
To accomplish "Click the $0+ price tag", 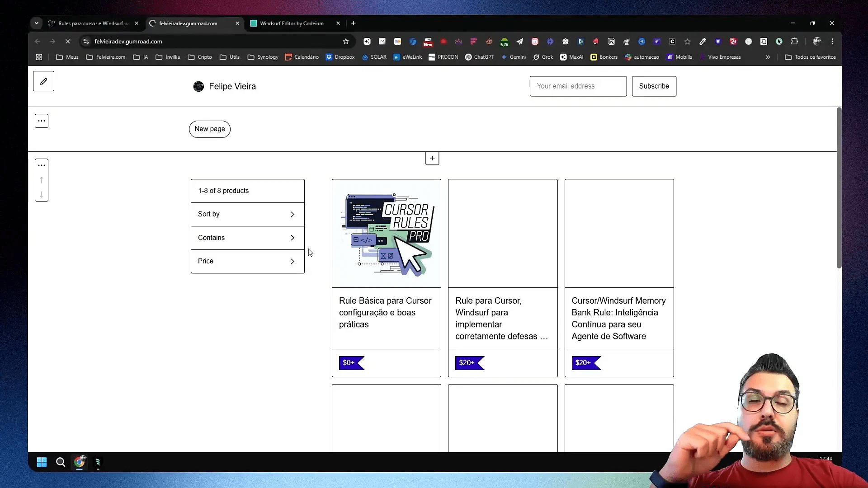I will [352, 362].
